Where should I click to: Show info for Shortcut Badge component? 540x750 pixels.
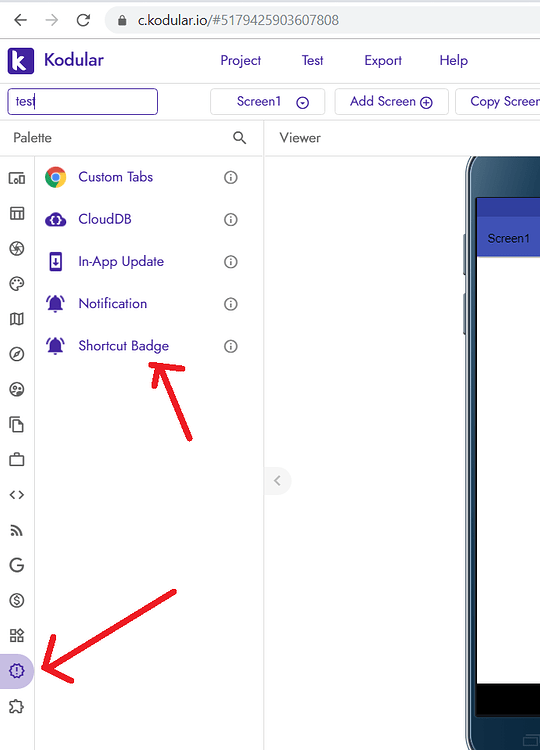click(231, 346)
